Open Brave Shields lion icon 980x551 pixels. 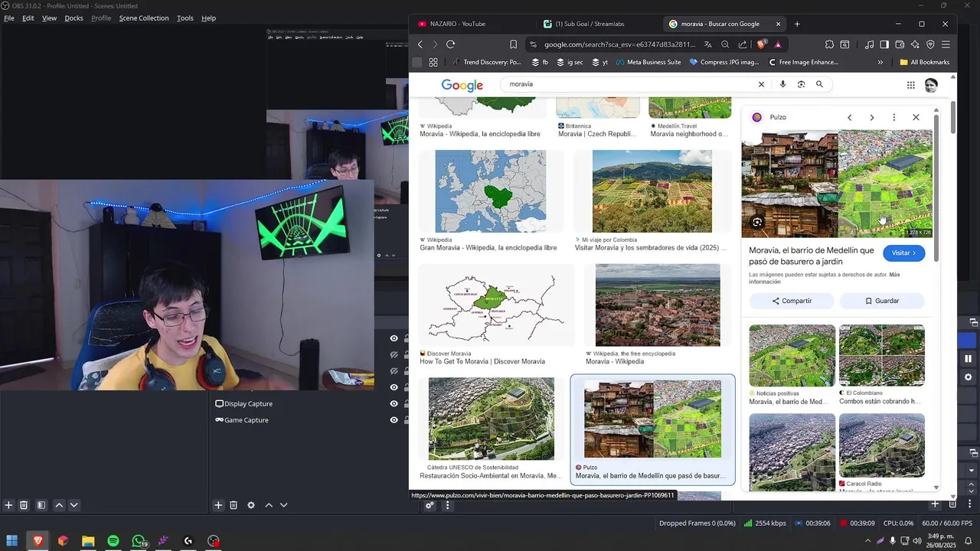(x=761, y=44)
